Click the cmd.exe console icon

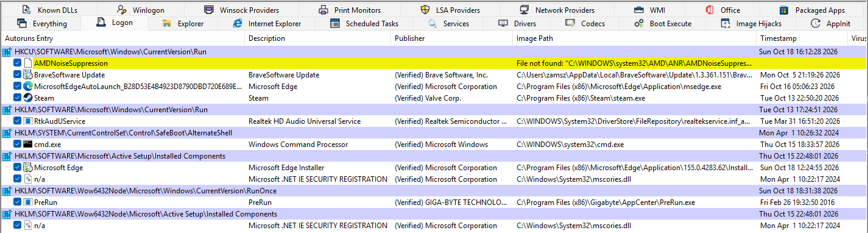[x=28, y=145]
